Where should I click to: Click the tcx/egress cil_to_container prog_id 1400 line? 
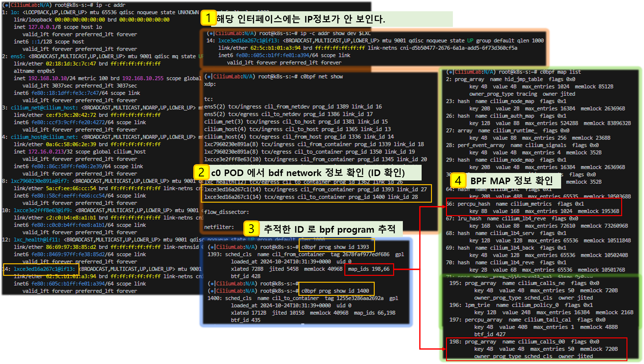pyautogui.click(x=311, y=197)
